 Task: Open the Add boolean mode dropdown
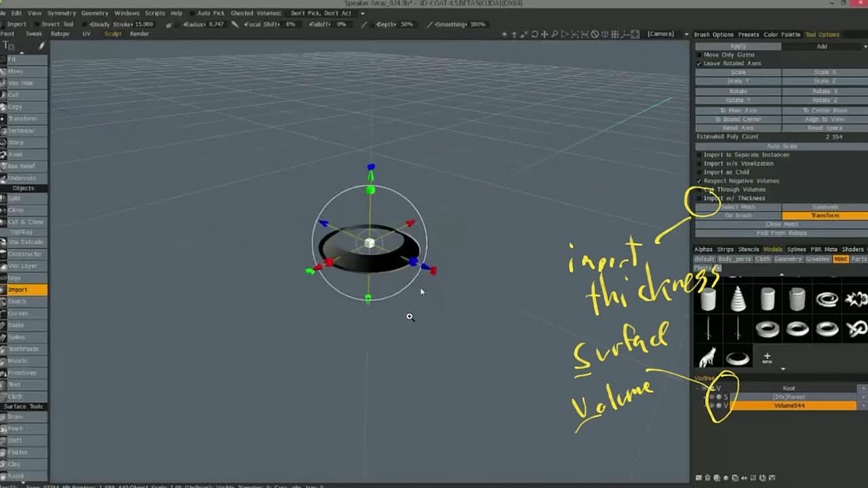pos(824,46)
